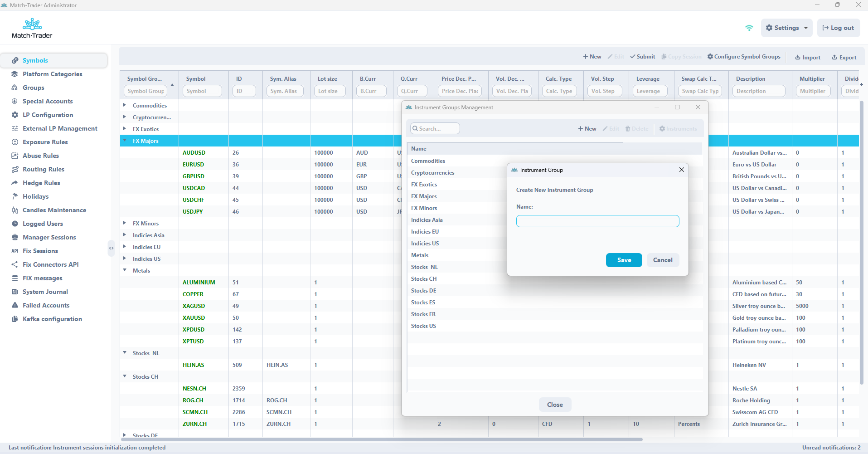Click the Wi-Fi connection status icon

coord(749,28)
